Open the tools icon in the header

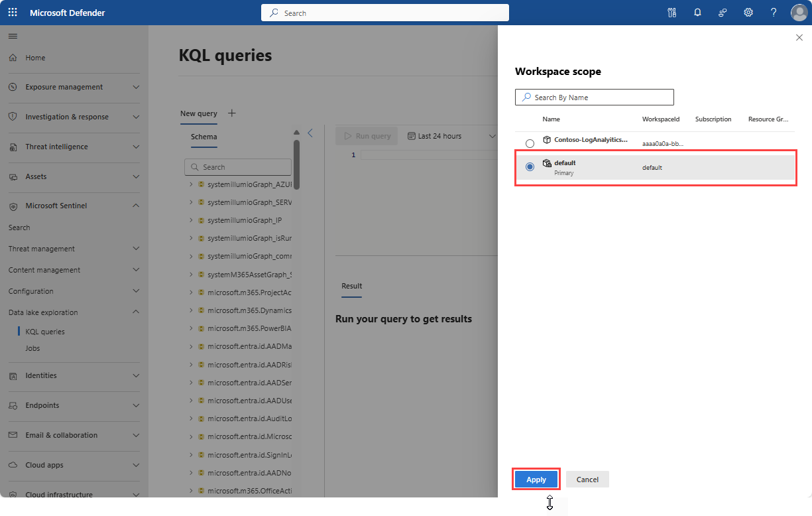tap(671, 13)
